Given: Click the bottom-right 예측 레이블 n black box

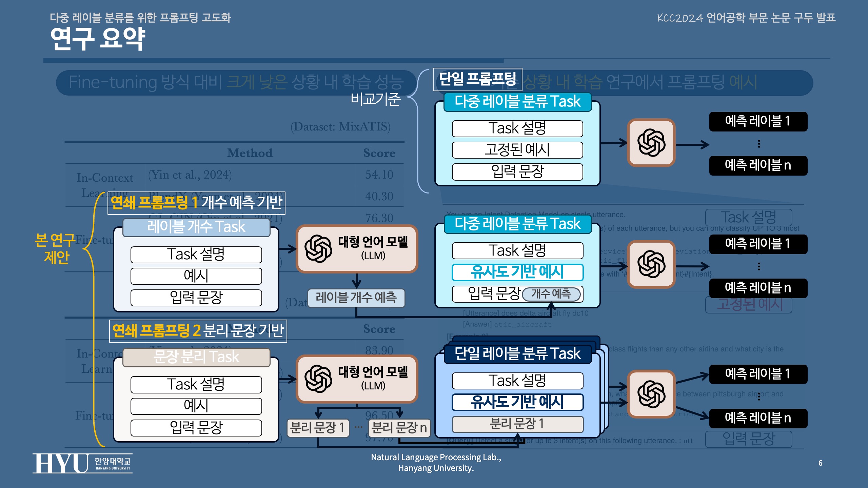Looking at the screenshot, I should pyautogui.click(x=758, y=418).
